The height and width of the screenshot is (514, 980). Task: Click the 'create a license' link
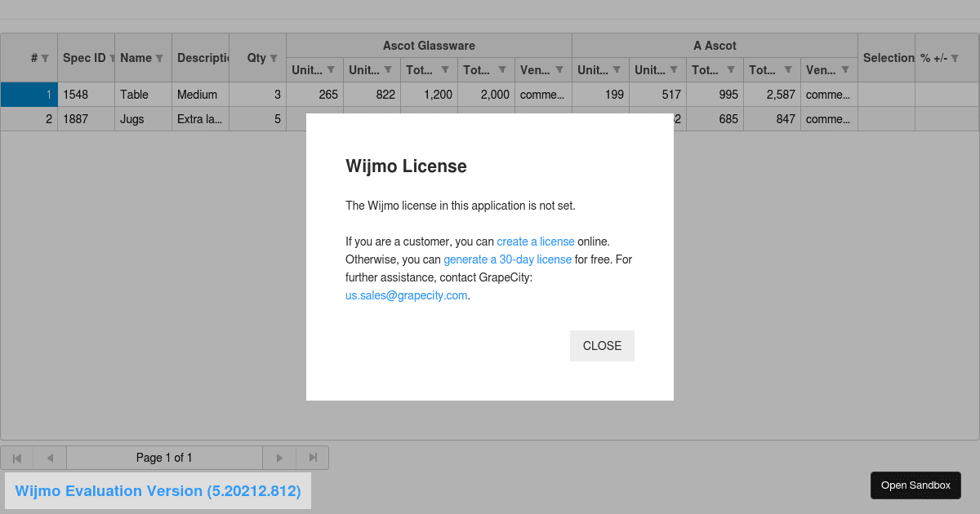point(536,241)
